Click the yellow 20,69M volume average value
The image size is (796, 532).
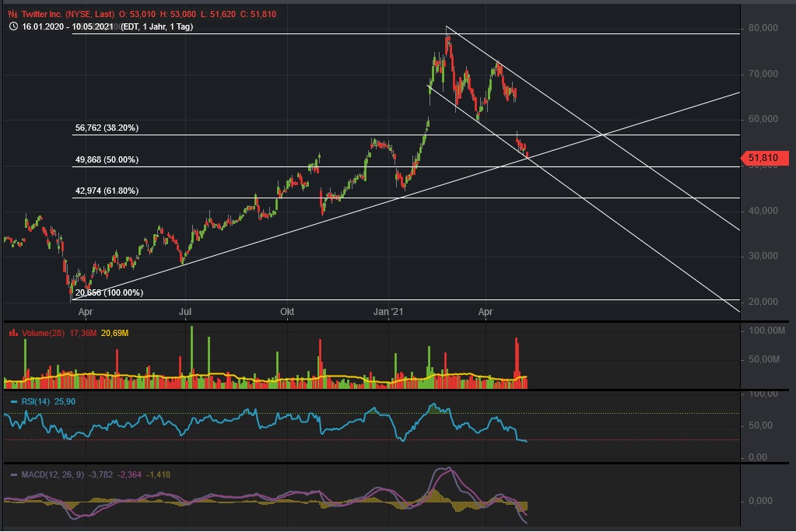pos(114,333)
